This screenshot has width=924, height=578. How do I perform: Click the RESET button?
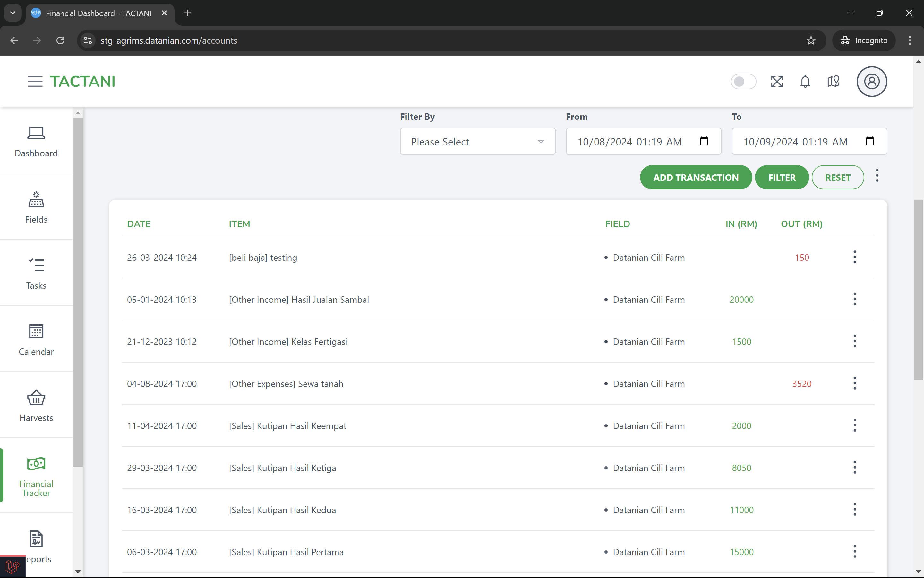(x=838, y=177)
